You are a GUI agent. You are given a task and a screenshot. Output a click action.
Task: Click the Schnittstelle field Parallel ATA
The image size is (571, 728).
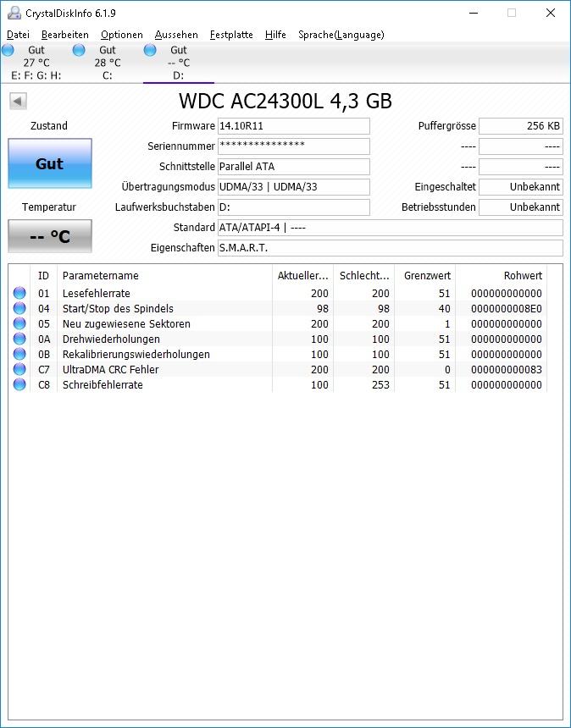[x=294, y=167]
